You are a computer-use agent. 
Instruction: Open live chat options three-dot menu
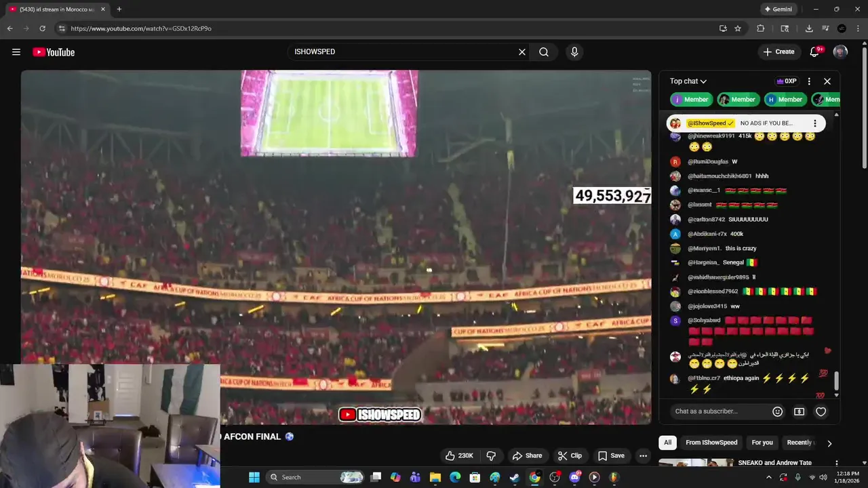click(809, 81)
